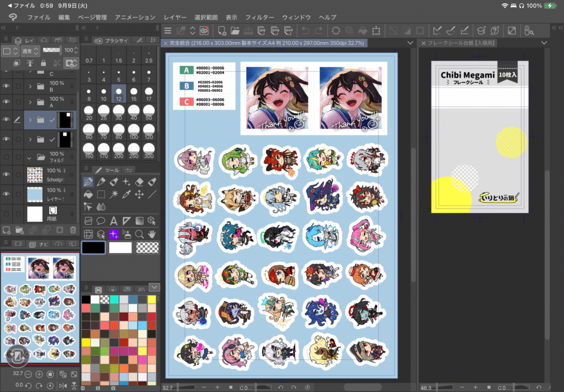
Task: Hide folder A layer visibility eye
Action: [6, 102]
